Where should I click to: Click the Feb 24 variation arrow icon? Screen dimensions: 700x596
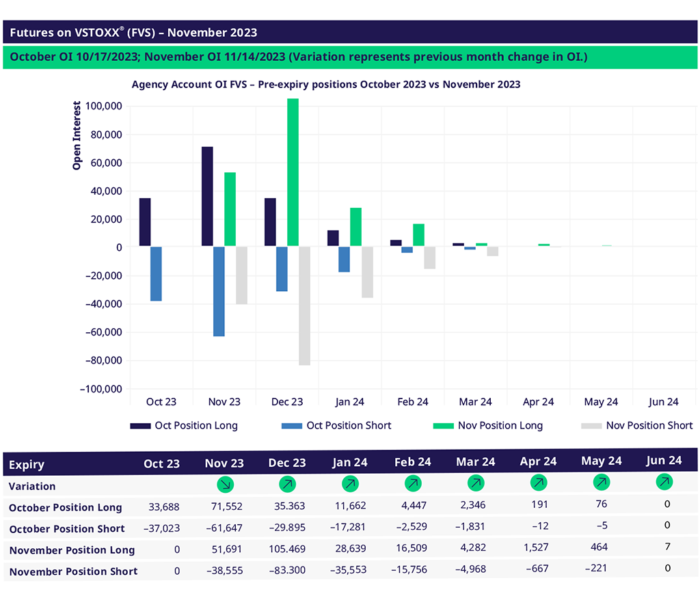pos(413,485)
